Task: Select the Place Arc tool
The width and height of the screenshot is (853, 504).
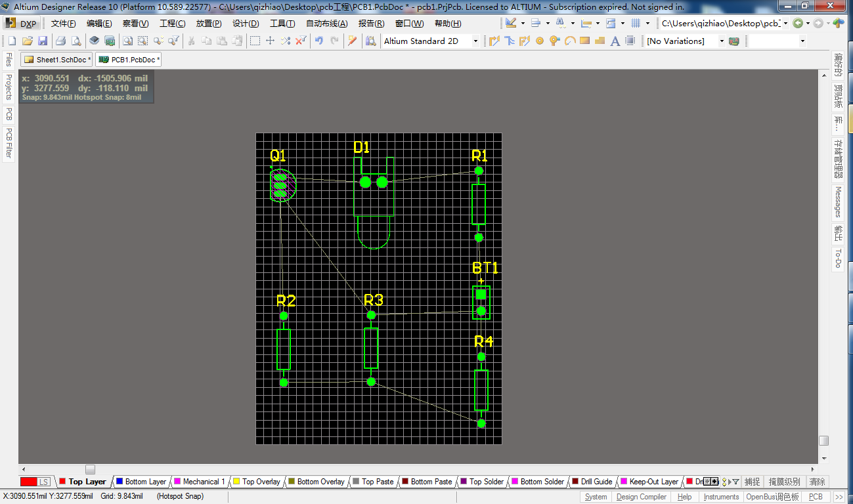Action: (x=570, y=41)
